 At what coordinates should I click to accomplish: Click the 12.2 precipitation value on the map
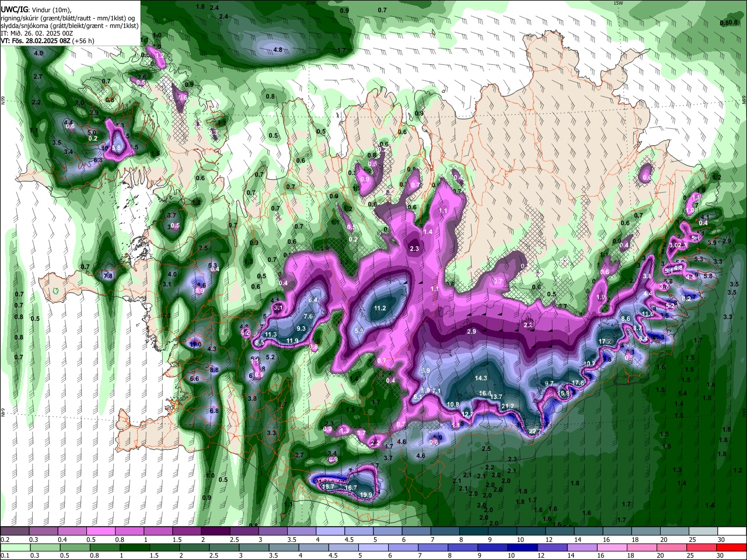[x=467, y=414]
